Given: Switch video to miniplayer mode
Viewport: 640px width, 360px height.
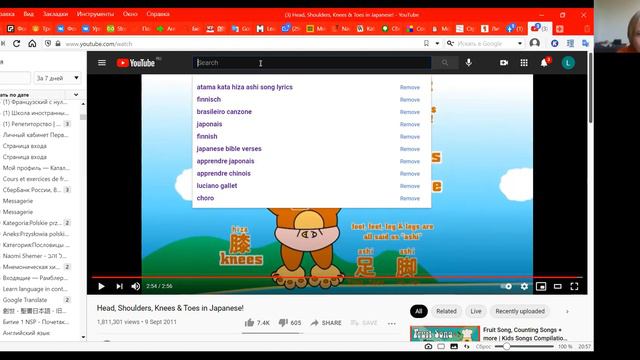Looking at the screenshot, I should pos(541,286).
